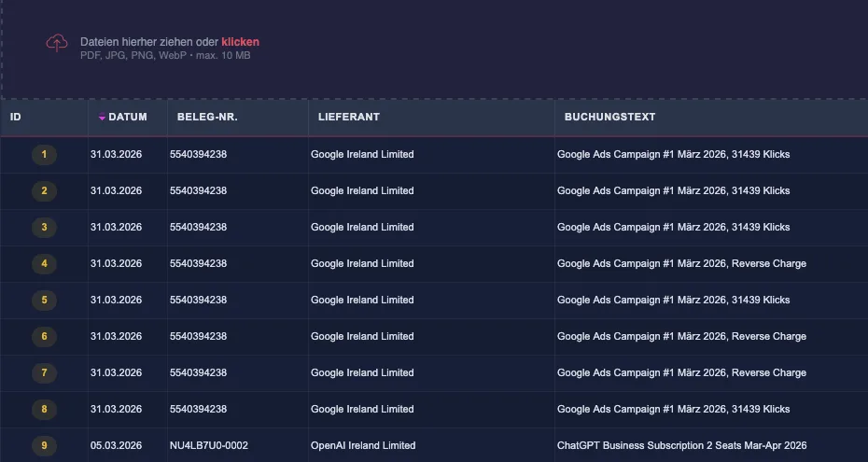Select the ID badge number 3

click(x=44, y=228)
